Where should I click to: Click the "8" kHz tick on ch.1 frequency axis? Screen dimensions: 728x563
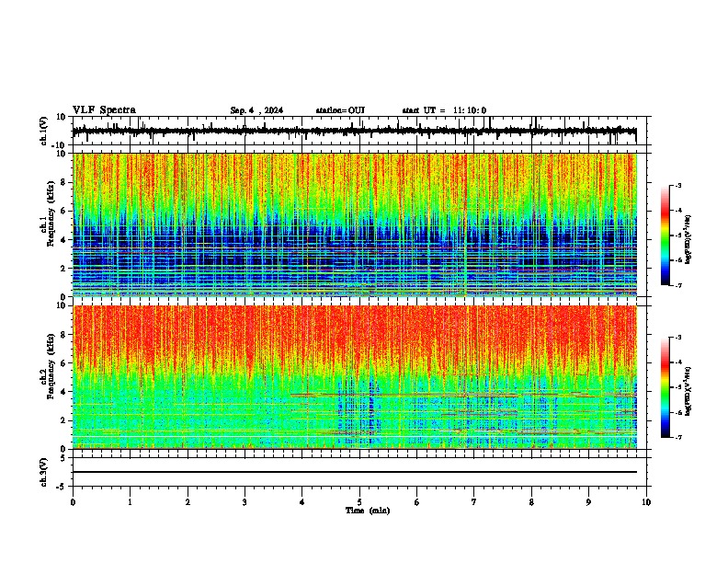pyautogui.click(x=64, y=182)
